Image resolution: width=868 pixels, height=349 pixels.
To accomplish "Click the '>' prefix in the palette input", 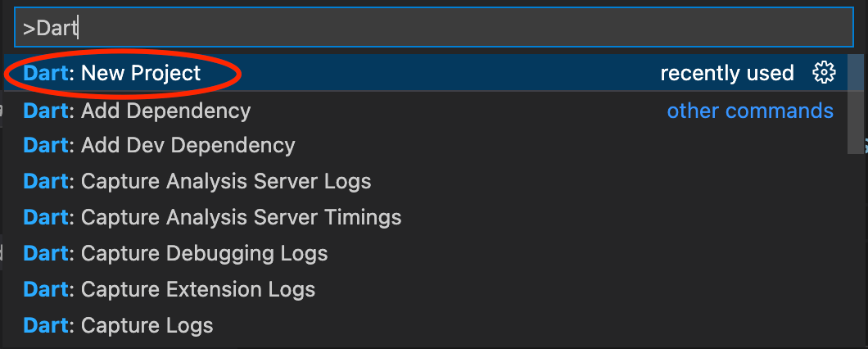I will point(29,29).
